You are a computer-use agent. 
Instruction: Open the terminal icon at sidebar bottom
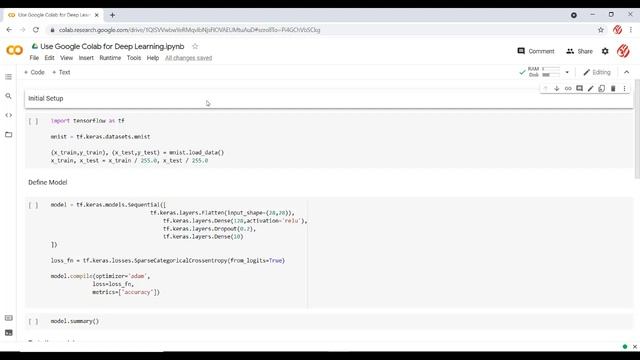(9, 333)
